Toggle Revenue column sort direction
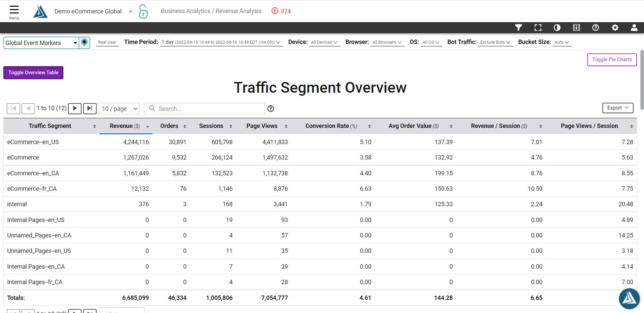The image size is (644, 313). click(148, 127)
